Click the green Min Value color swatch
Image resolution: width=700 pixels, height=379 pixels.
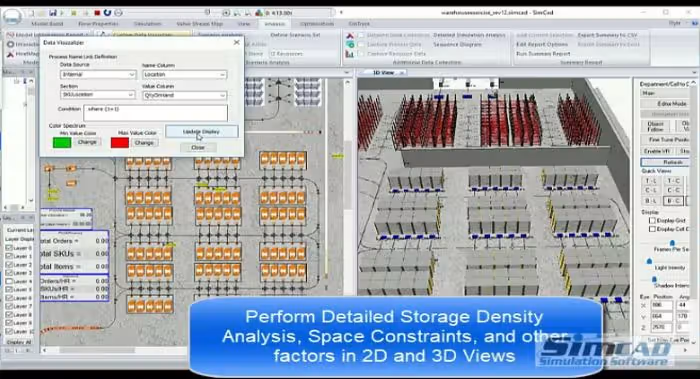[x=62, y=142]
